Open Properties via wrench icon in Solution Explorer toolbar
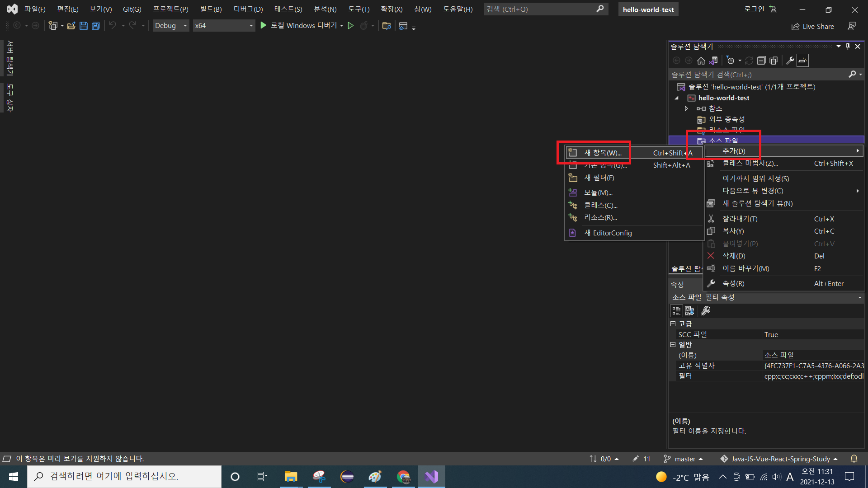 790,61
